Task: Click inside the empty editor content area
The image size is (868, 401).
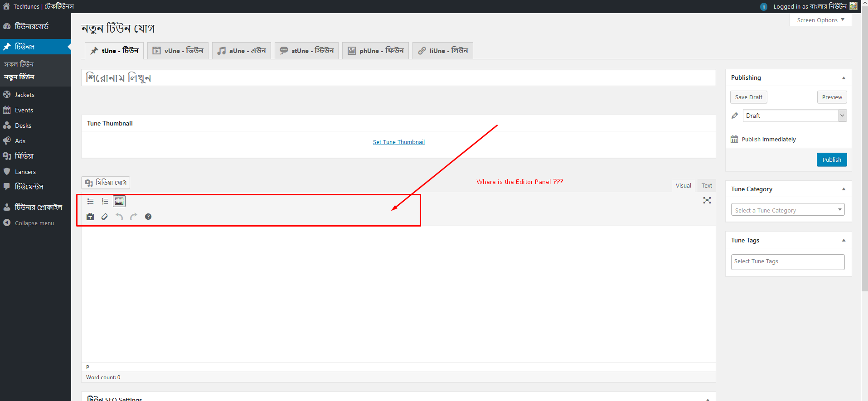Action: tap(398, 294)
